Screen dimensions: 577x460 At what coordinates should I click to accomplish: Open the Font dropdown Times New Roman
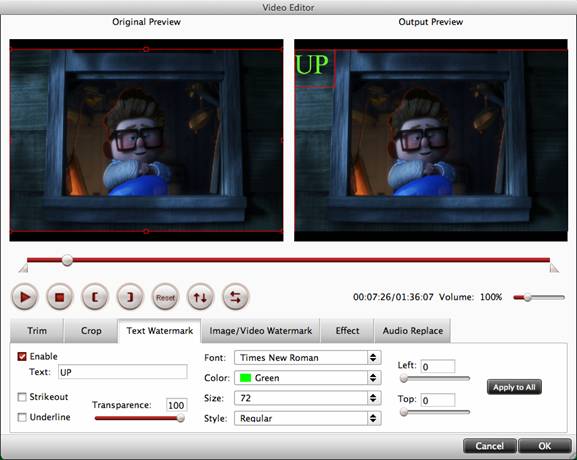pos(308,358)
